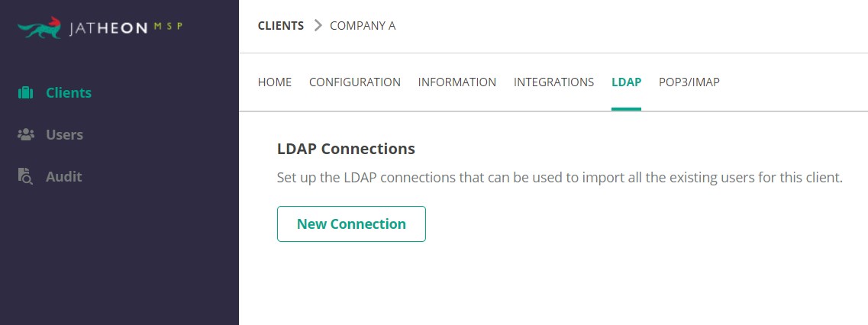Select the active LDAP tab
The width and height of the screenshot is (868, 325).
[x=626, y=82]
